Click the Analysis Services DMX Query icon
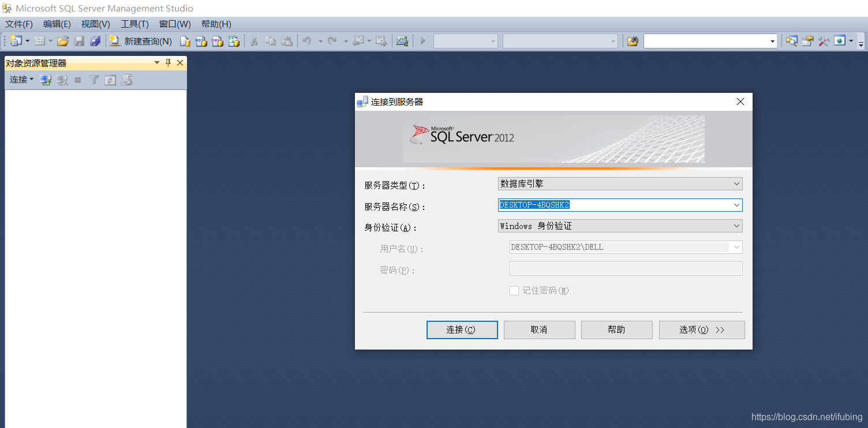Screen dimensions: 868x428 [218, 41]
